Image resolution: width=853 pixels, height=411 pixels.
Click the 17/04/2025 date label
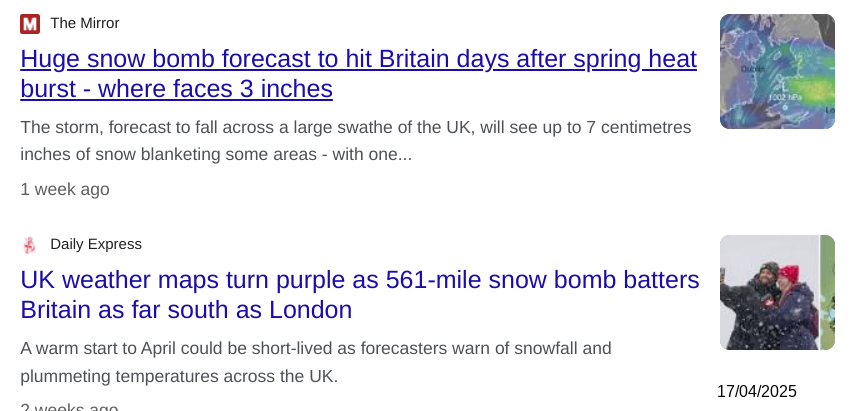pos(757,391)
